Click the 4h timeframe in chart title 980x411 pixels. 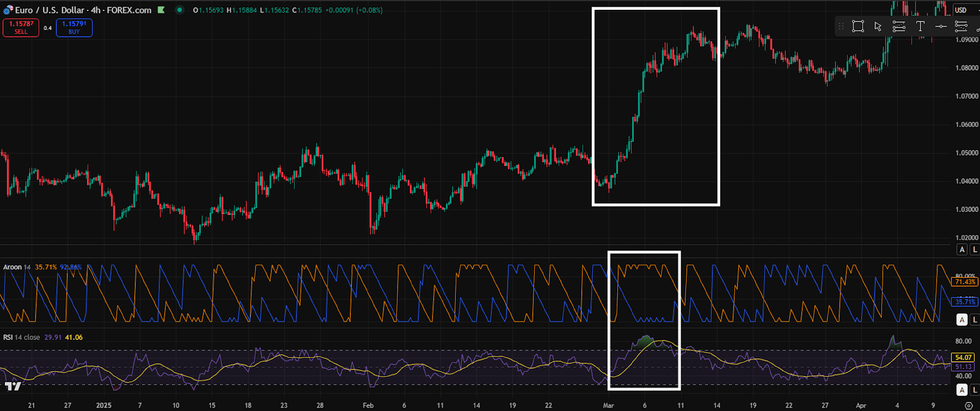pyautogui.click(x=96, y=10)
